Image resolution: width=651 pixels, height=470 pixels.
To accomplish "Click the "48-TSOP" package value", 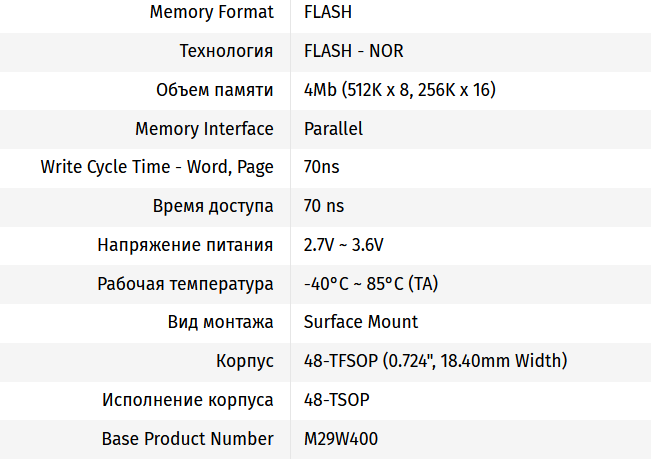I will pos(336,400).
